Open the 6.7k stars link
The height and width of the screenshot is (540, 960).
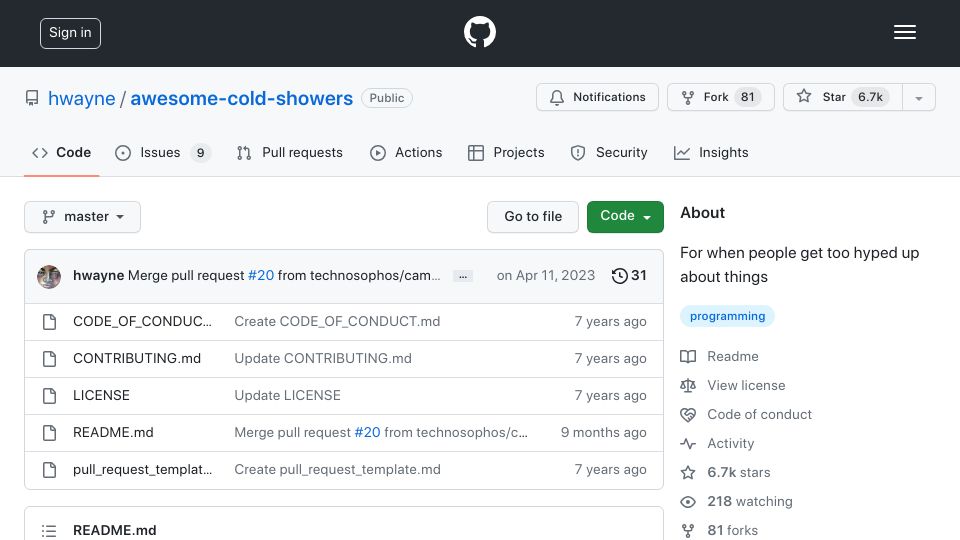pyautogui.click(x=726, y=472)
